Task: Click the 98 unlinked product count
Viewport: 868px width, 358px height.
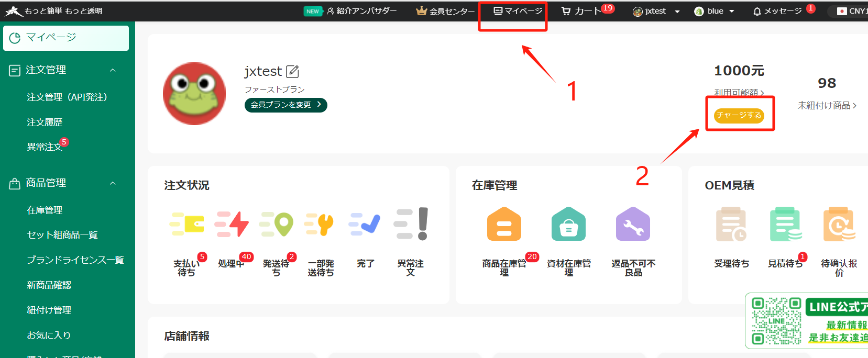Action: point(827,83)
